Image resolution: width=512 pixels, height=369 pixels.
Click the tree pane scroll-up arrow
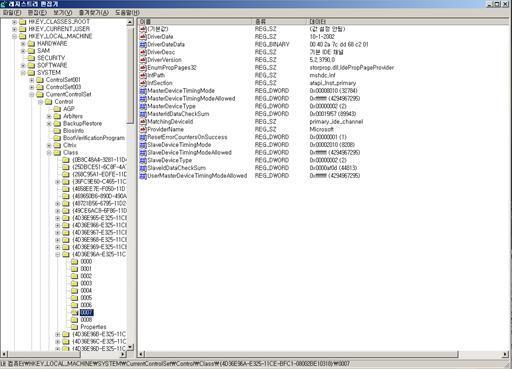[130, 22]
